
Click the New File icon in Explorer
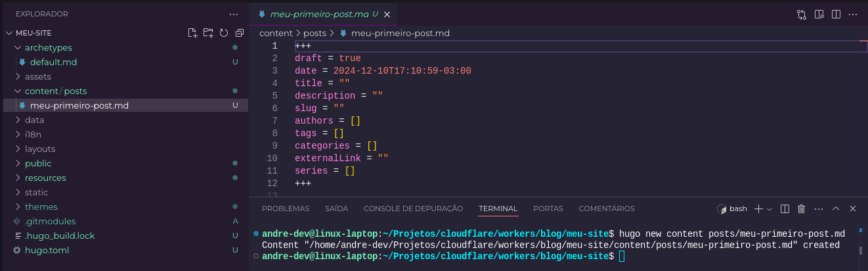pos(192,33)
